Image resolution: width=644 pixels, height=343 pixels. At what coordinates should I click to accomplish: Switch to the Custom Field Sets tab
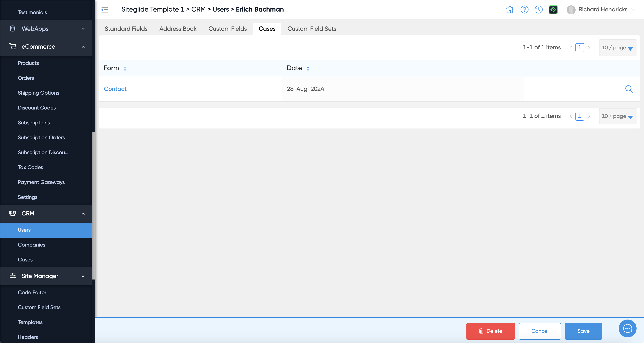(x=312, y=29)
